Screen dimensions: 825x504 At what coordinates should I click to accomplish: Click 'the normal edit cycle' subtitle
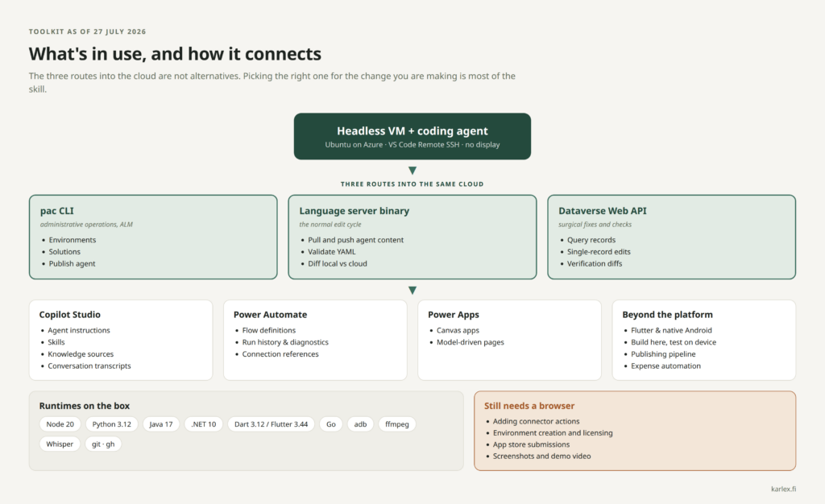(x=330, y=225)
